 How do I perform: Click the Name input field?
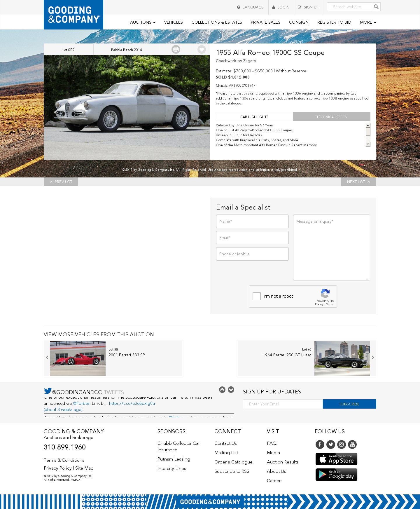click(x=252, y=221)
